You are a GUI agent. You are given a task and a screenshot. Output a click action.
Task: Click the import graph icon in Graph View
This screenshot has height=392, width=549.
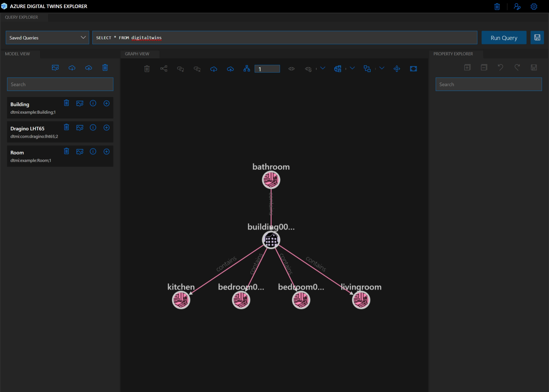[x=230, y=69]
